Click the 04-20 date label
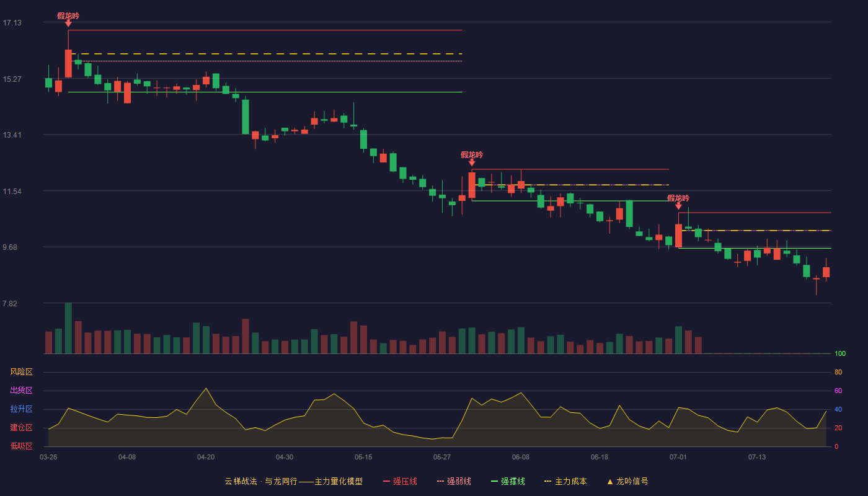The height and width of the screenshot is (496, 868). tap(206, 457)
